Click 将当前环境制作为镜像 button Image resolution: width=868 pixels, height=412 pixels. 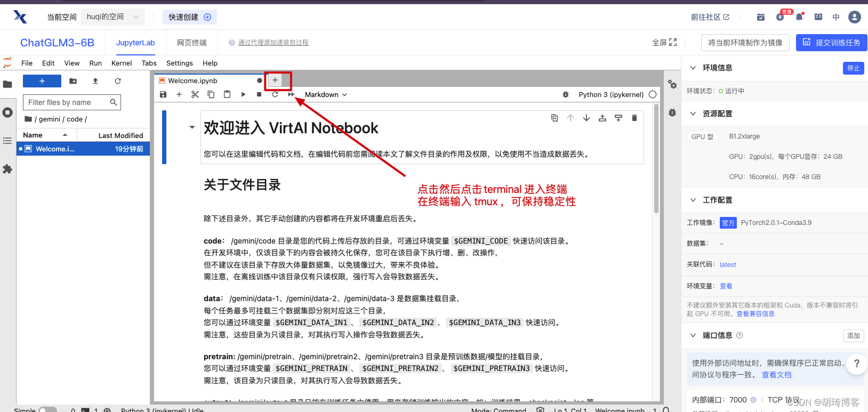[x=745, y=43]
